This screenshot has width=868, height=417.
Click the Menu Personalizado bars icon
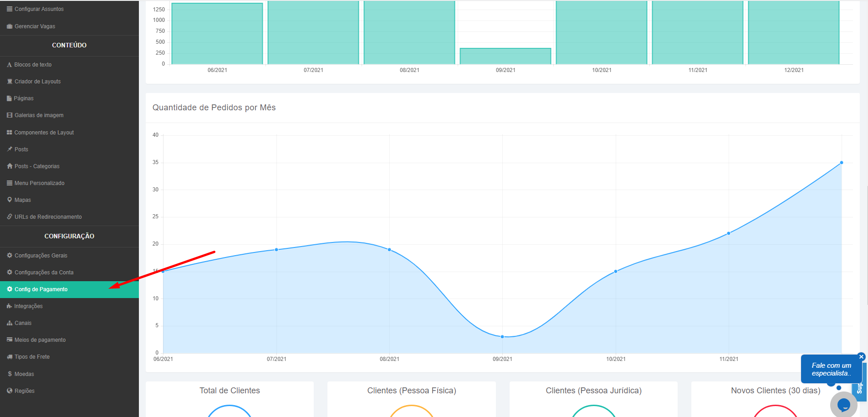[10, 183]
